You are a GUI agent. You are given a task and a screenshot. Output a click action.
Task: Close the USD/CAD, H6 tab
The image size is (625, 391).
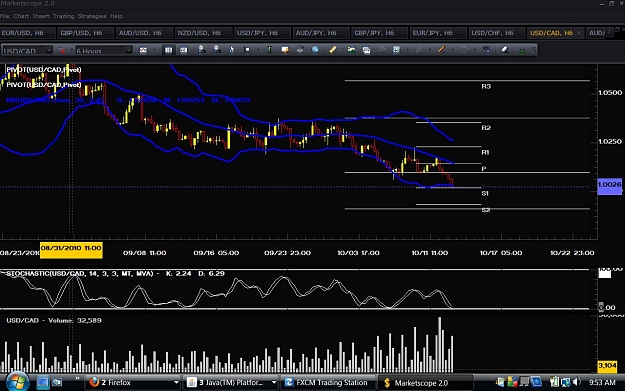tap(579, 33)
